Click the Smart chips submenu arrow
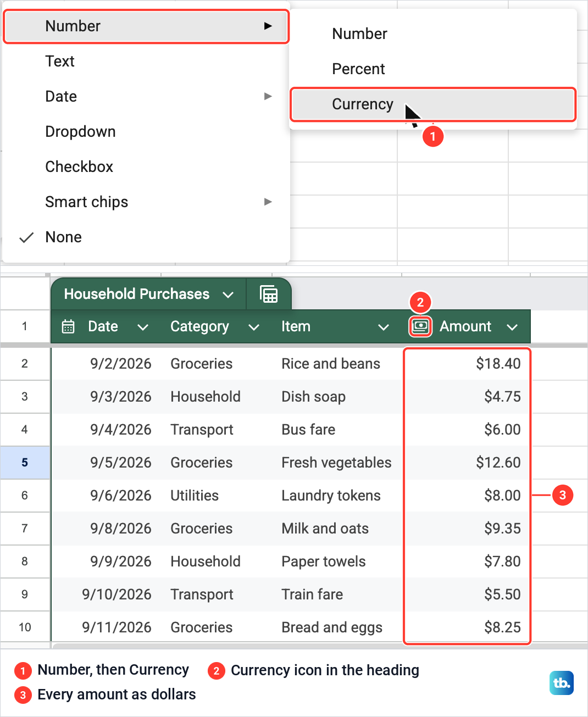This screenshot has width=588, height=717. click(x=268, y=202)
